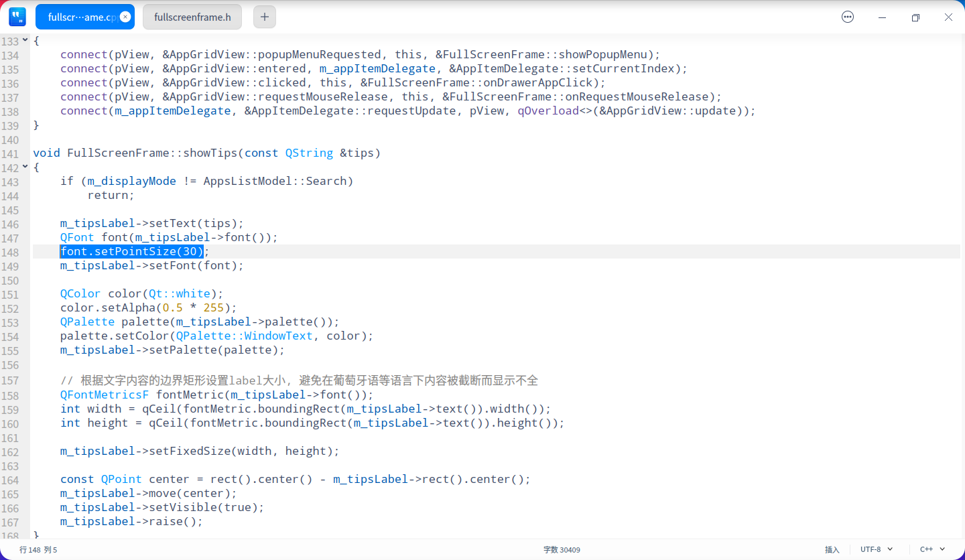Image resolution: width=965 pixels, height=560 pixels.
Task: Click raise() on line 167
Action: tap(173, 521)
